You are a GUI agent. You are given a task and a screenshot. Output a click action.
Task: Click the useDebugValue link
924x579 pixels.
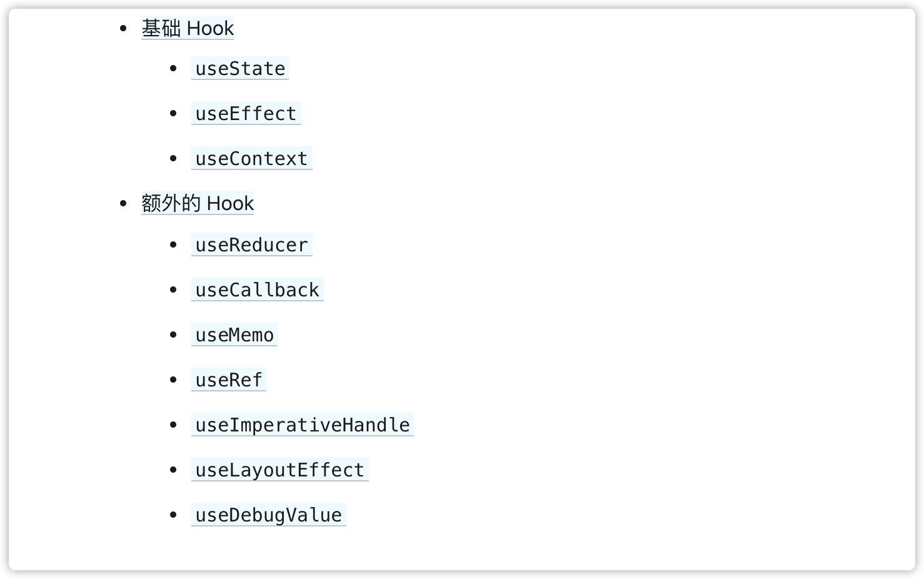tap(268, 515)
